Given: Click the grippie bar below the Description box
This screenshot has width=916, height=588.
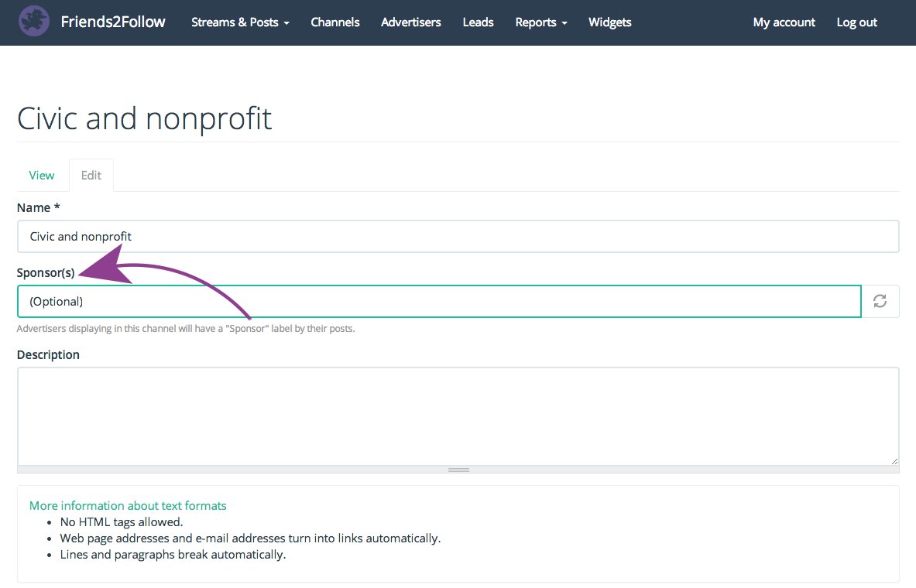Looking at the screenshot, I should (x=458, y=470).
